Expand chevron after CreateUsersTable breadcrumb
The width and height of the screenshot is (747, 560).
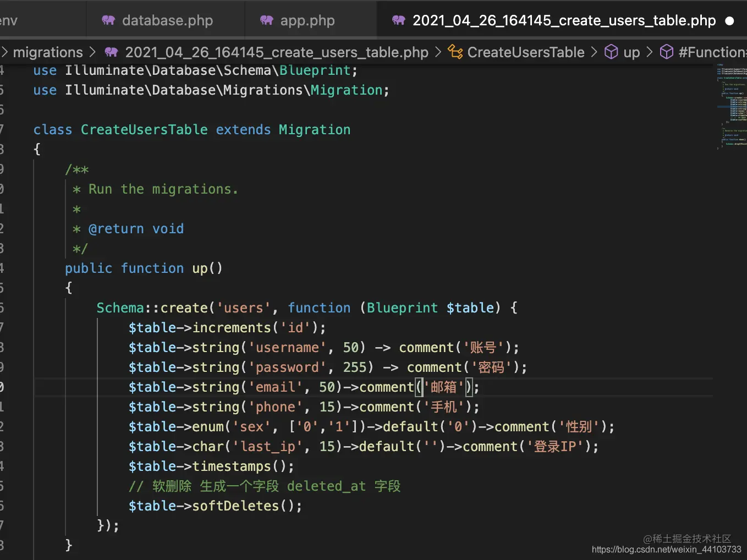coord(594,52)
